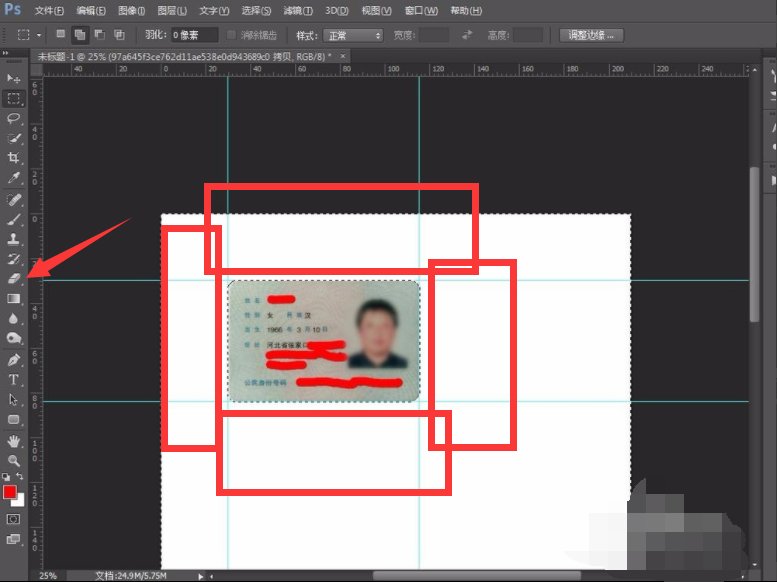
Task: Select the Eraser tool
Action: [14, 278]
